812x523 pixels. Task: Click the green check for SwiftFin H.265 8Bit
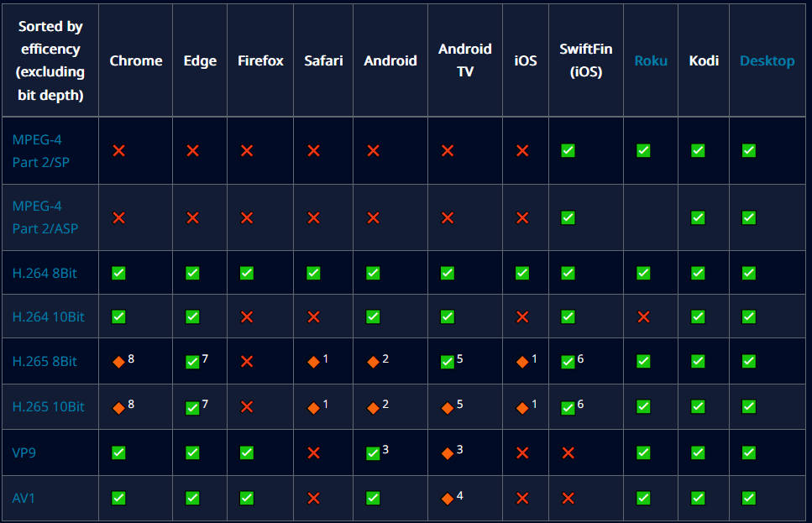(x=568, y=362)
